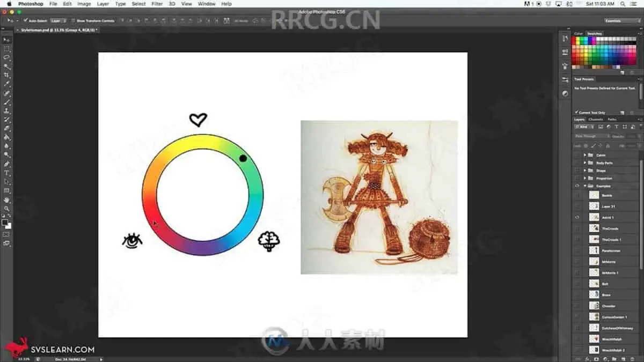Open the File menu

click(x=53, y=4)
